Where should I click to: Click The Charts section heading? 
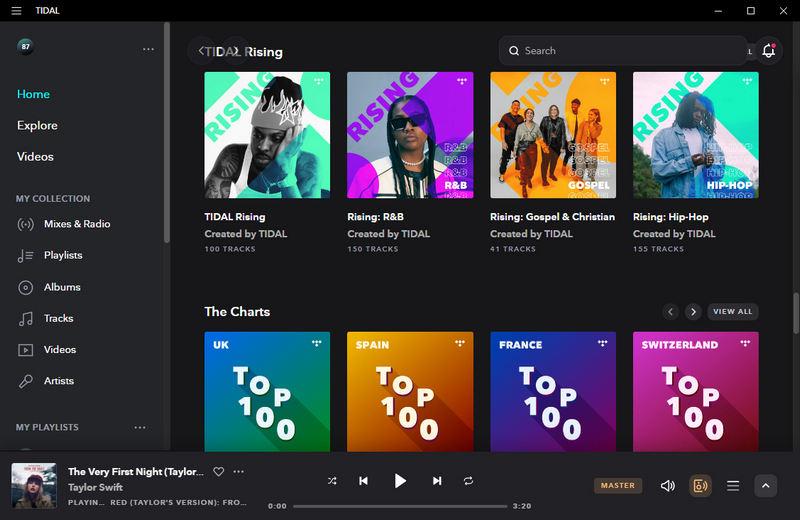237,311
